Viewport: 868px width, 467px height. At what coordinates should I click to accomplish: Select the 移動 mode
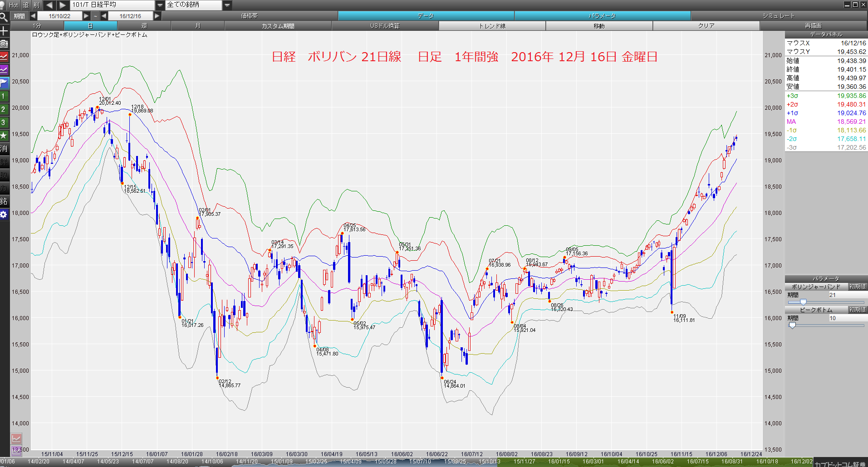(x=599, y=26)
